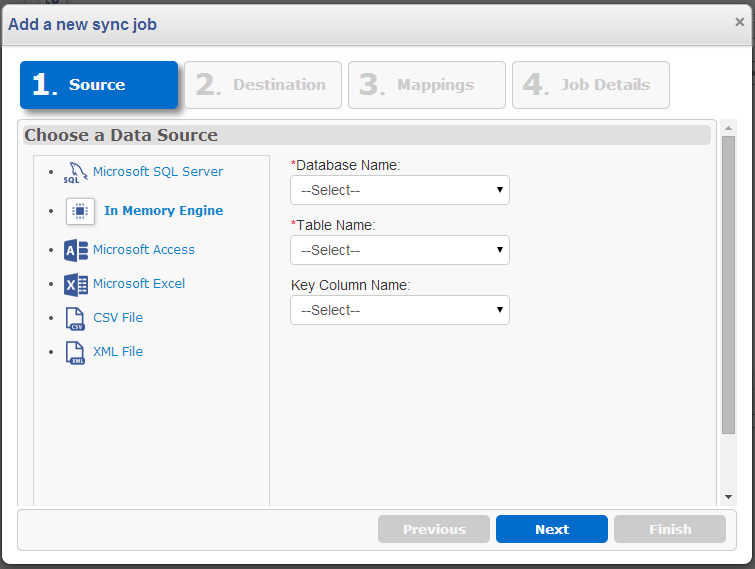Select the In Memory Engine chip icon

80,211
